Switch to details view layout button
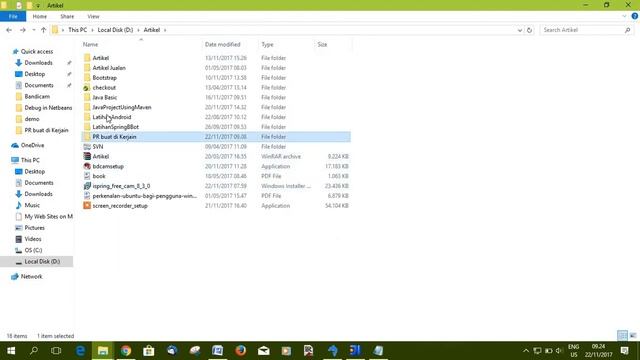This screenshot has width=640, height=360. pos(622,336)
